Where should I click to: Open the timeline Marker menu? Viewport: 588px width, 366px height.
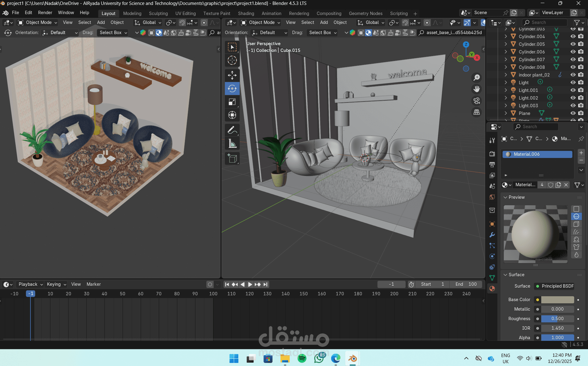pos(93,284)
